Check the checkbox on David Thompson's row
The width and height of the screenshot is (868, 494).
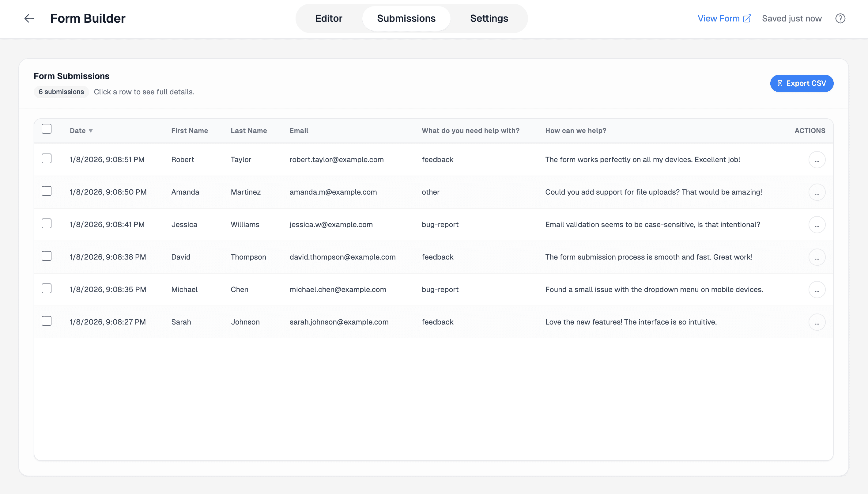tap(47, 256)
